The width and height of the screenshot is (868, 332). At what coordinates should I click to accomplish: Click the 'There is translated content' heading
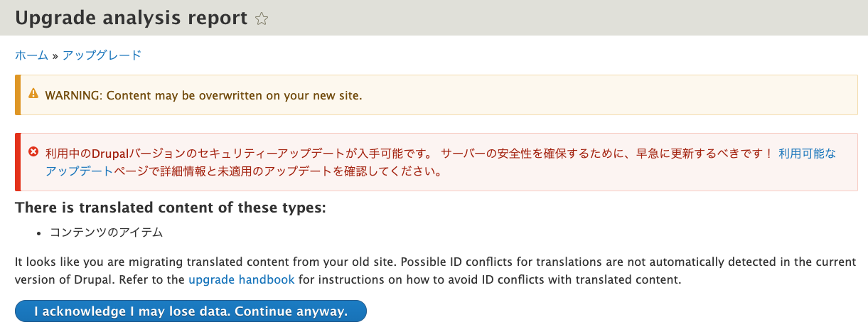click(x=171, y=208)
